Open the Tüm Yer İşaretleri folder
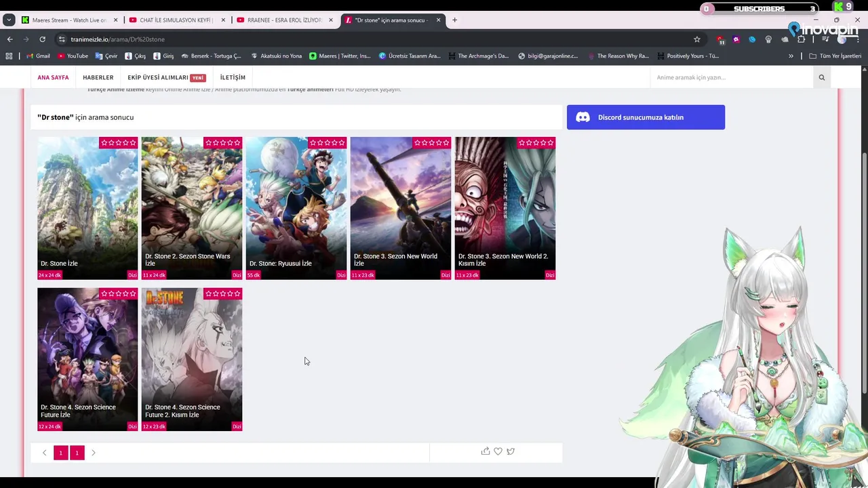Image resolution: width=868 pixels, height=488 pixels. [835, 56]
